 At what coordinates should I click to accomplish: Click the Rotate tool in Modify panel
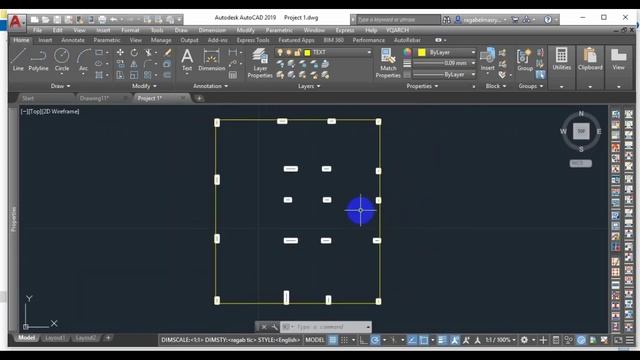[134, 52]
